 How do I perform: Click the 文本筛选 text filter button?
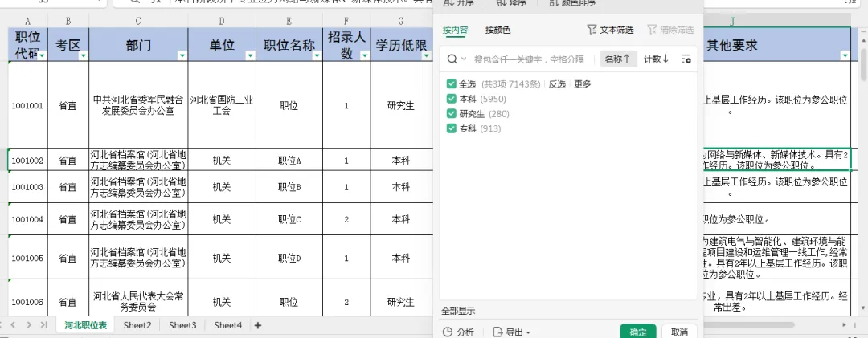tap(610, 30)
